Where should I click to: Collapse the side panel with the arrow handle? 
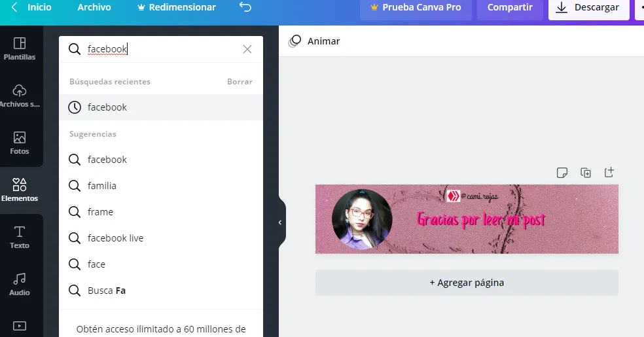tap(280, 222)
